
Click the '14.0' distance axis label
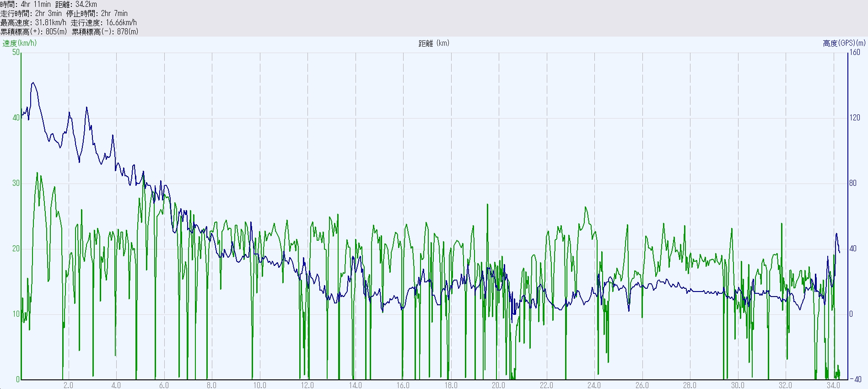click(355, 385)
